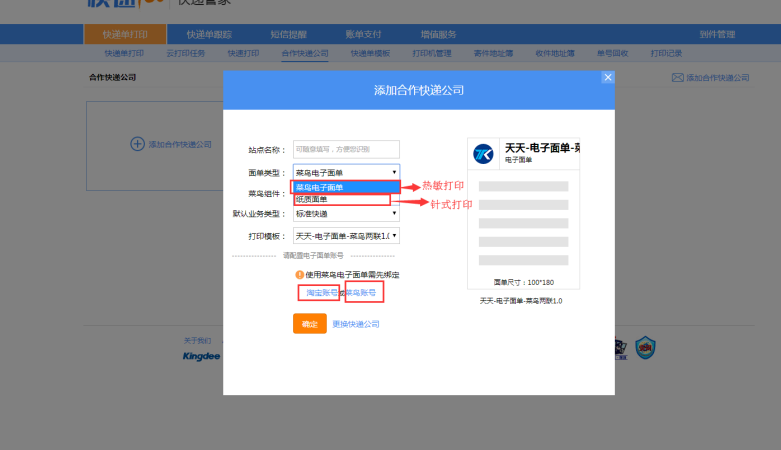Open the 打印模板 dropdown
The image size is (781, 450).
point(346,236)
